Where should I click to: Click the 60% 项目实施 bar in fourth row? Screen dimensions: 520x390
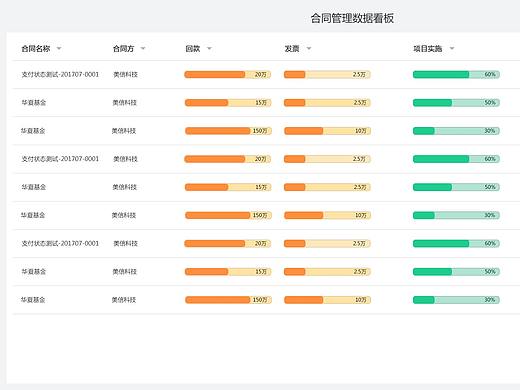[x=456, y=159]
